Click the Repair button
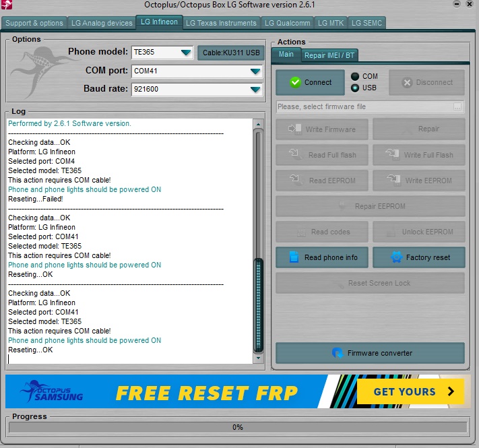The width and height of the screenshot is (479, 448). pos(419,129)
